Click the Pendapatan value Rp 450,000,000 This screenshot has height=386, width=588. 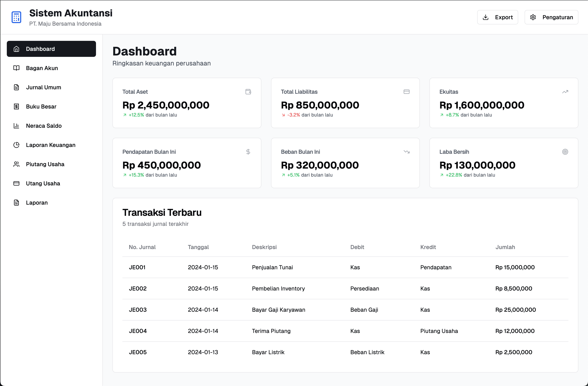point(162,165)
